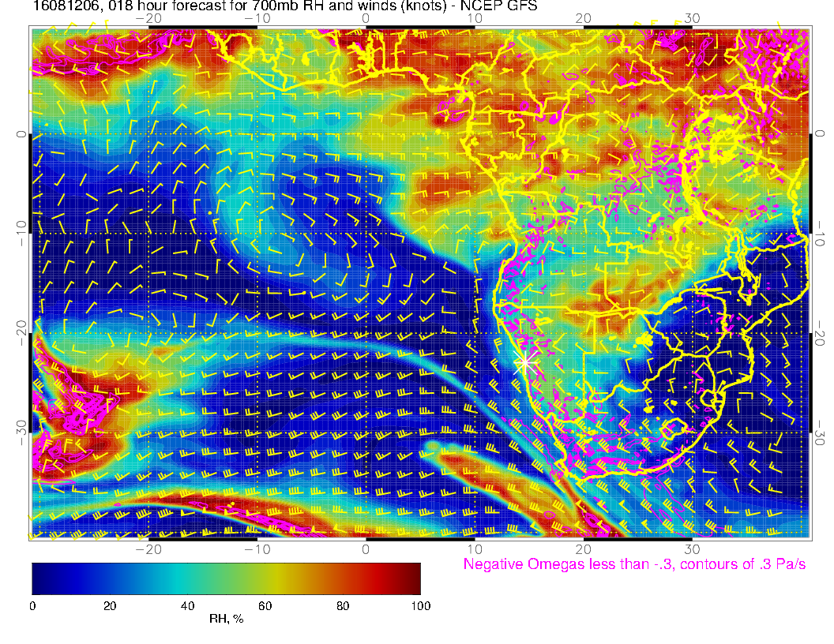Click right axis latitude label '-30'

820,432
